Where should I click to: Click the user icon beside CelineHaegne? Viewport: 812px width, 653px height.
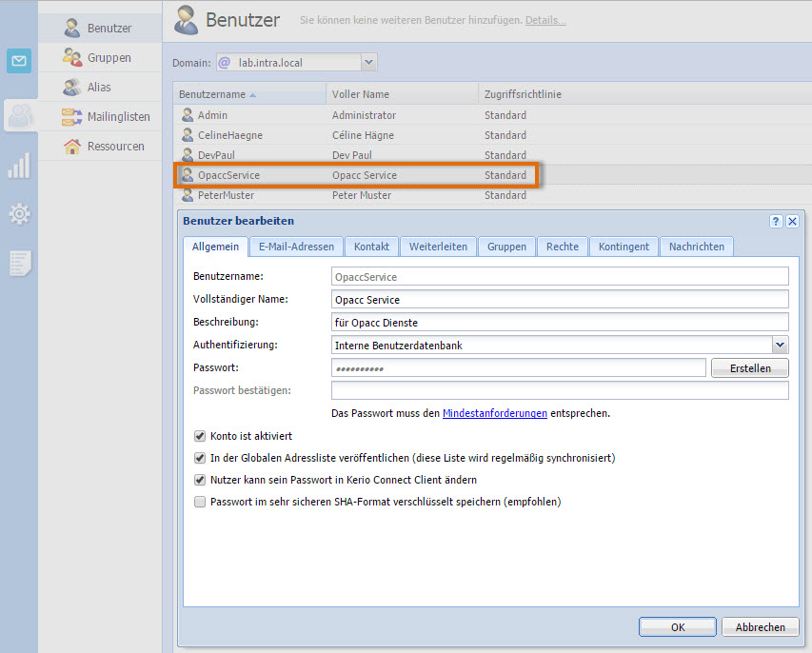pos(188,135)
